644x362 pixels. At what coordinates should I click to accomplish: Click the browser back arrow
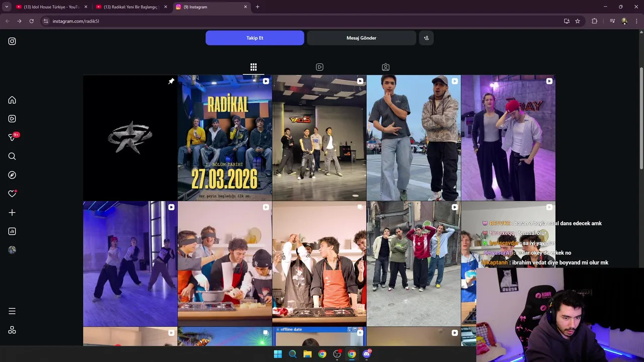7,21
